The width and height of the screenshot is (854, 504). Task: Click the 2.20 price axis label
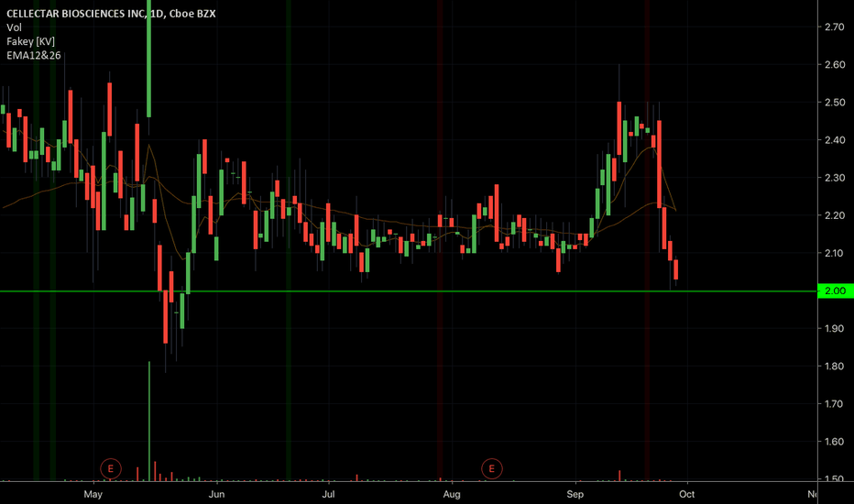point(835,215)
